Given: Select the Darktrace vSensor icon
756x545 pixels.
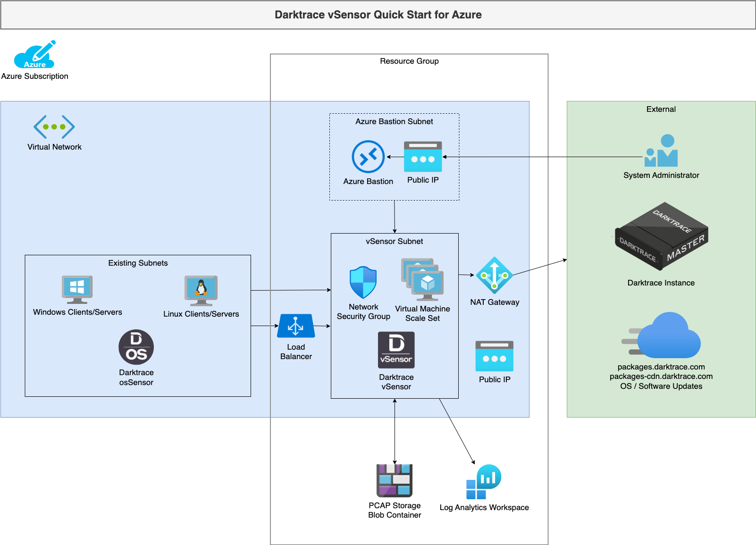Looking at the screenshot, I should click(x=396, y=350).
